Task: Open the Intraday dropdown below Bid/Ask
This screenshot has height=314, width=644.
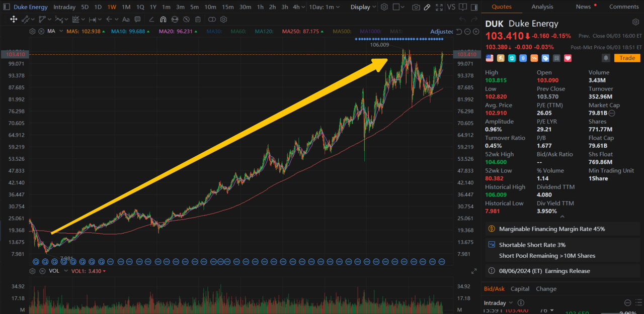Action: [x=498, y=303]
